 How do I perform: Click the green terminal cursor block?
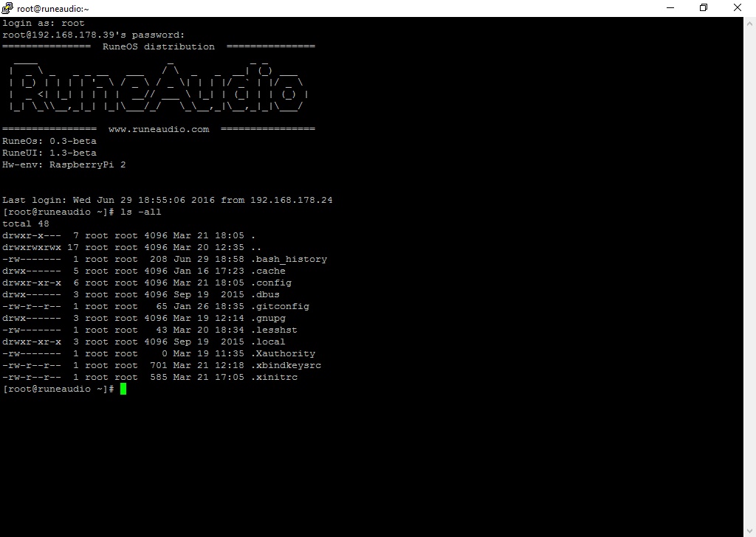[123, 389]
